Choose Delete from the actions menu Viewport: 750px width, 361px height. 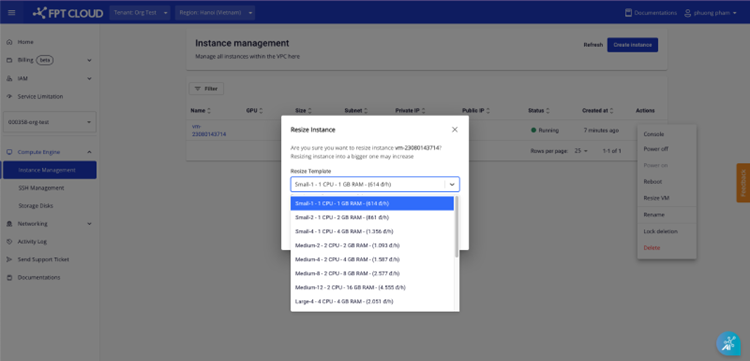[667, 248]
